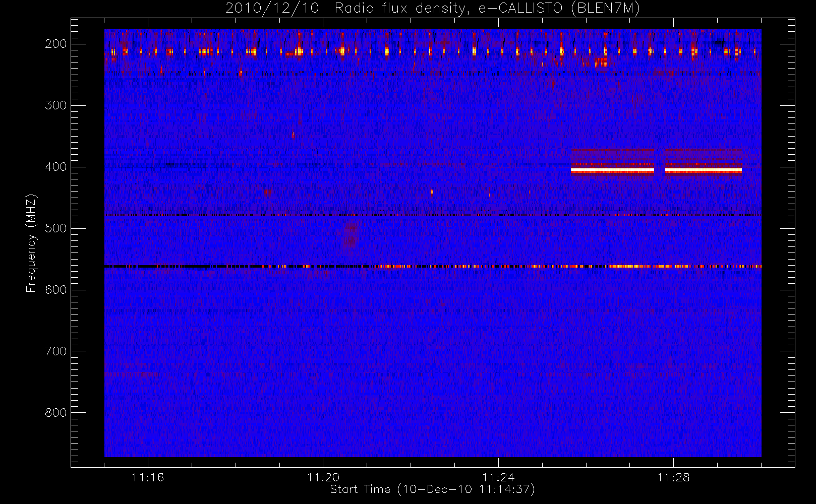816x504 pixels.
Task: Click the 11:28 time tick label
Action: (673, 477)
